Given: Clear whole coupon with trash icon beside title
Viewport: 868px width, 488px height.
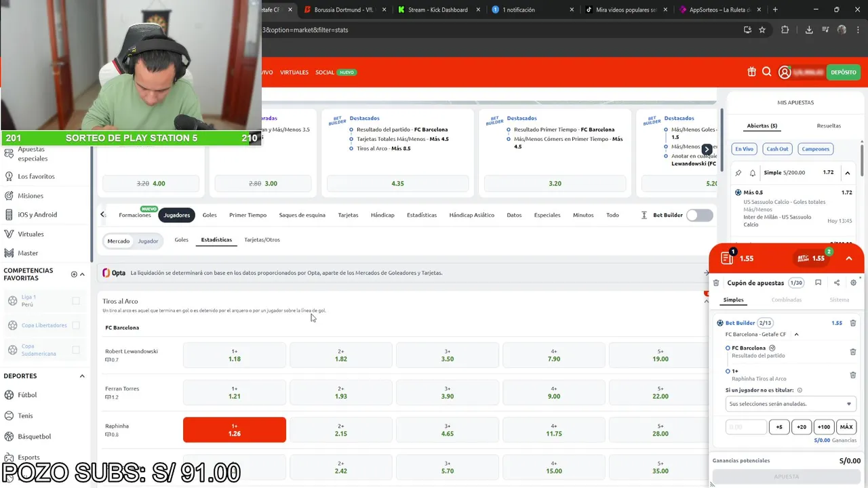Looking at the screenshot, I should [x=716, y=283].
